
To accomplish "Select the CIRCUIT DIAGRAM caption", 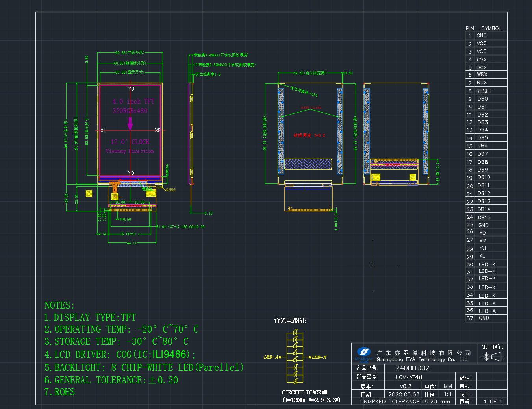I will [x=304, y=392].
